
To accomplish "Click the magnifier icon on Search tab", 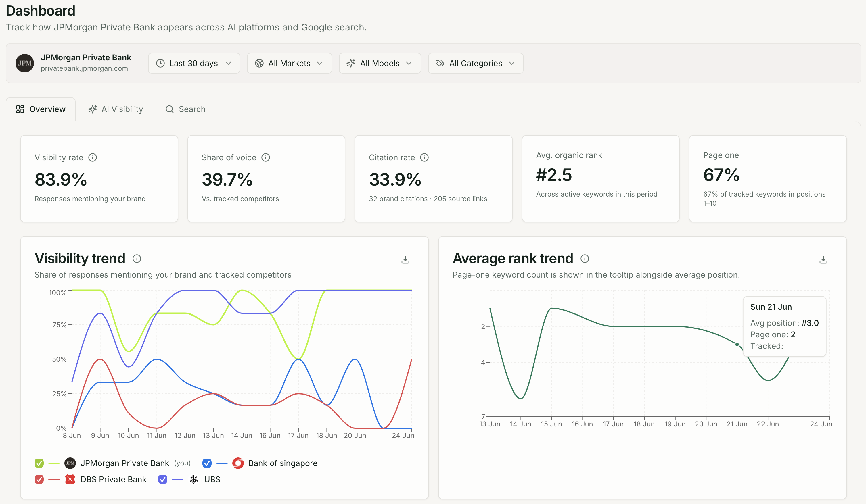I will click(x=169, y=109).
